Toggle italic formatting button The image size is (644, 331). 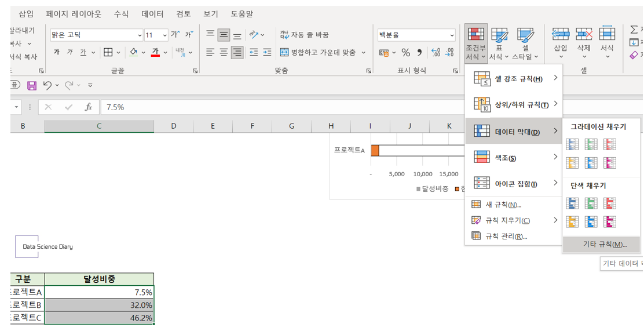(70, 52)
